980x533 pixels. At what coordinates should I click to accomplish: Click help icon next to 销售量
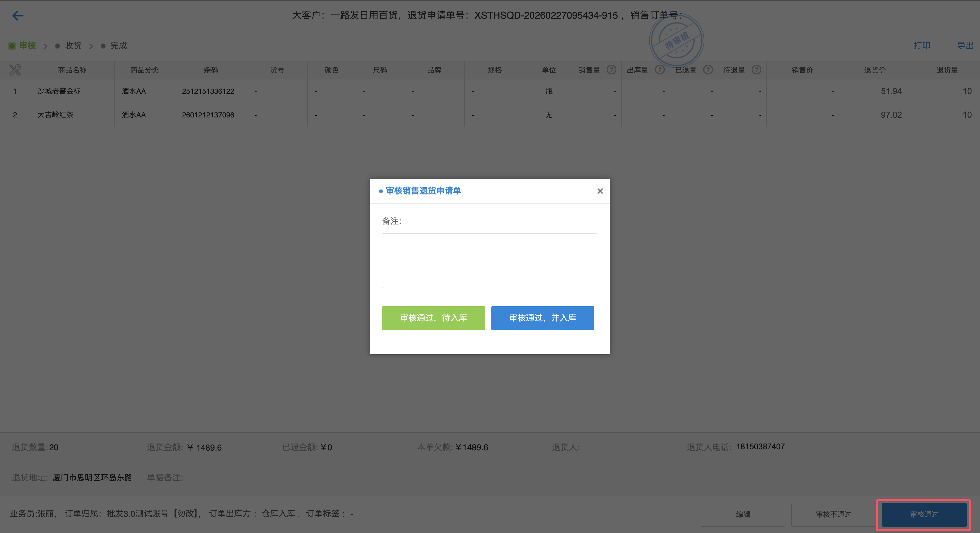611,70
